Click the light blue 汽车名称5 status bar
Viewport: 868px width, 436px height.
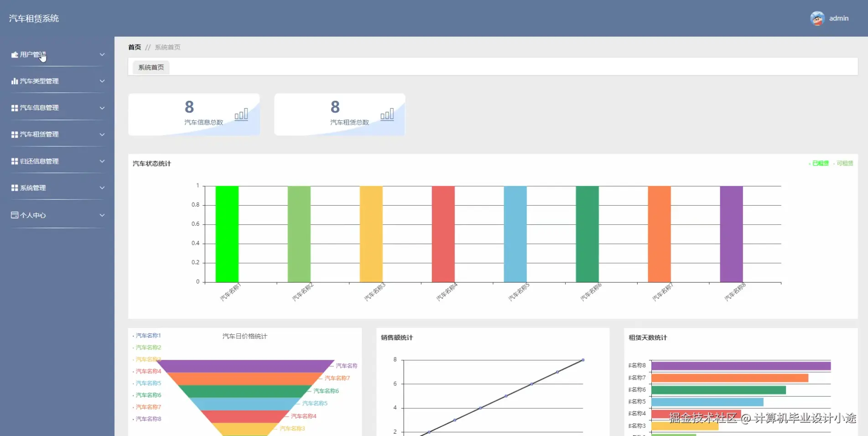pos(515,234)
